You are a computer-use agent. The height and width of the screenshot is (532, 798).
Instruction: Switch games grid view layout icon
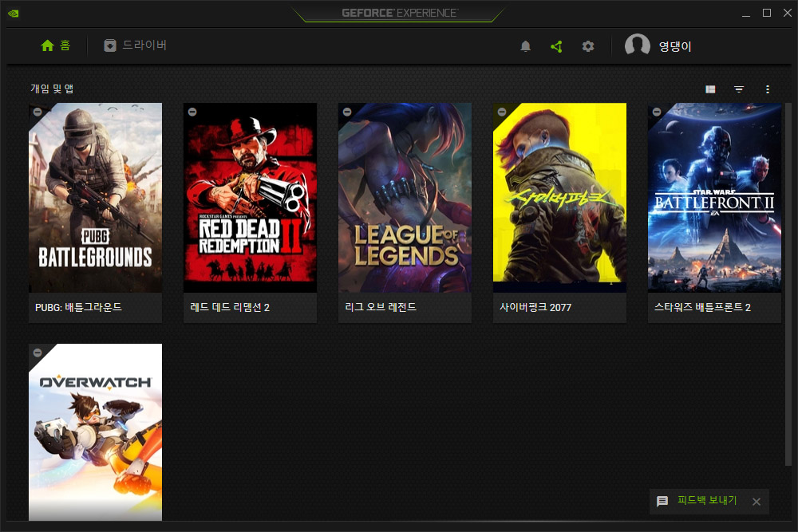tap(710, 89)
